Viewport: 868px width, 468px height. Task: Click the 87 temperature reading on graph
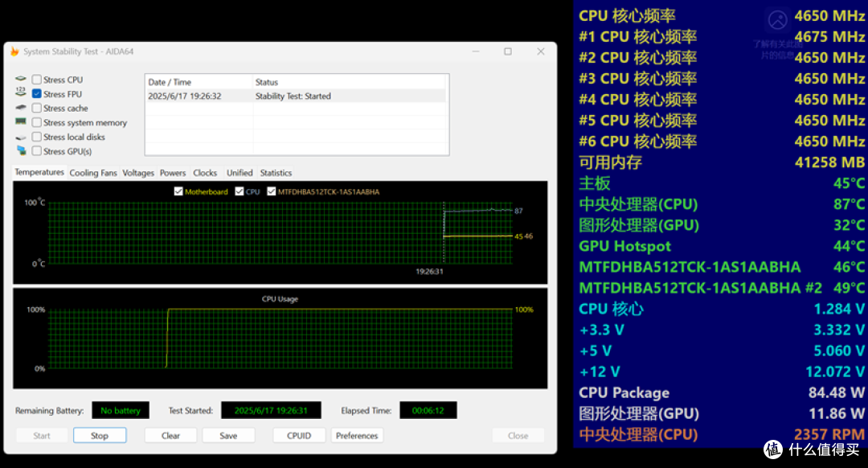point(518,211)
